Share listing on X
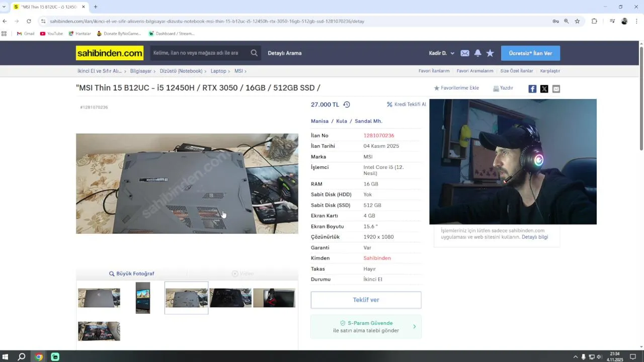The image size is (644, 362). pos(544,89)
